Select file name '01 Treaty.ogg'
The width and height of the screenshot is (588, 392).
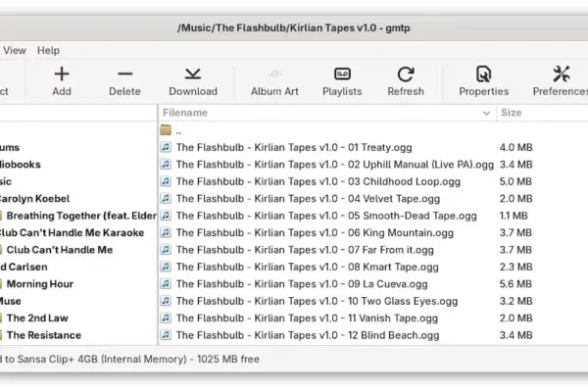pyautogui.click(x=294, y=147)
